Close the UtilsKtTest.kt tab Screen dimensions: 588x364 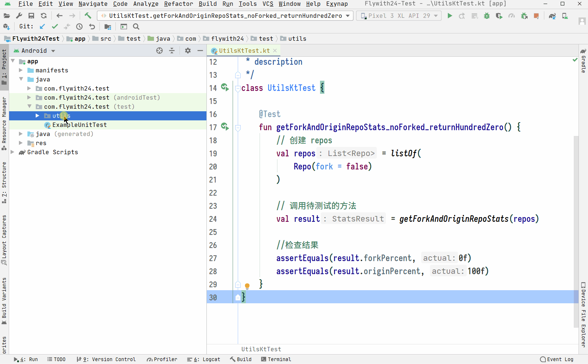(275, 51)
